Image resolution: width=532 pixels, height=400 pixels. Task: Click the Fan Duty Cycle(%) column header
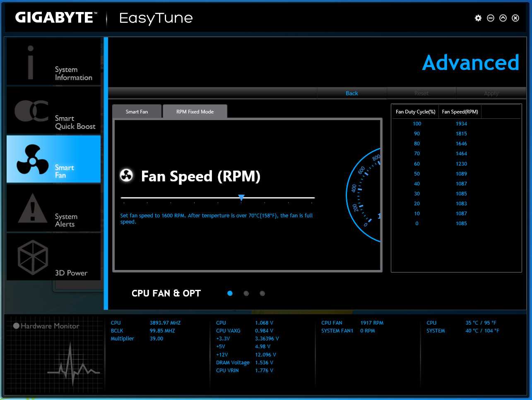(x=415, y=112)
